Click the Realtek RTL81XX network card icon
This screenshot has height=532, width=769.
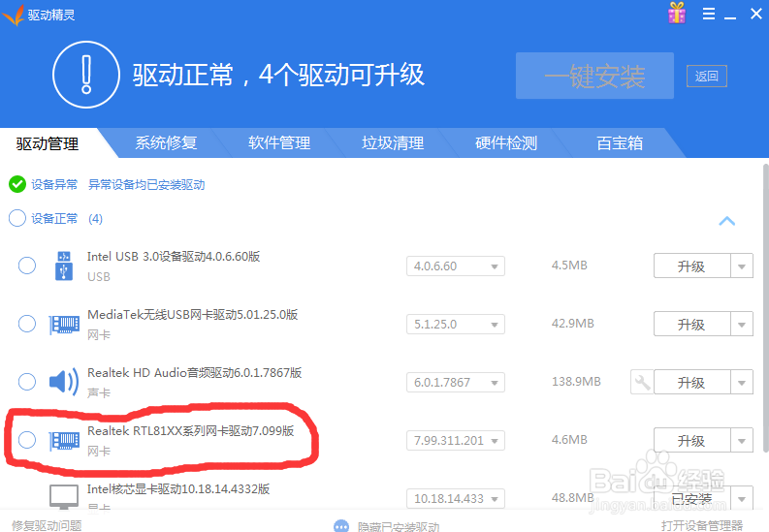click(x=64, y=440)
